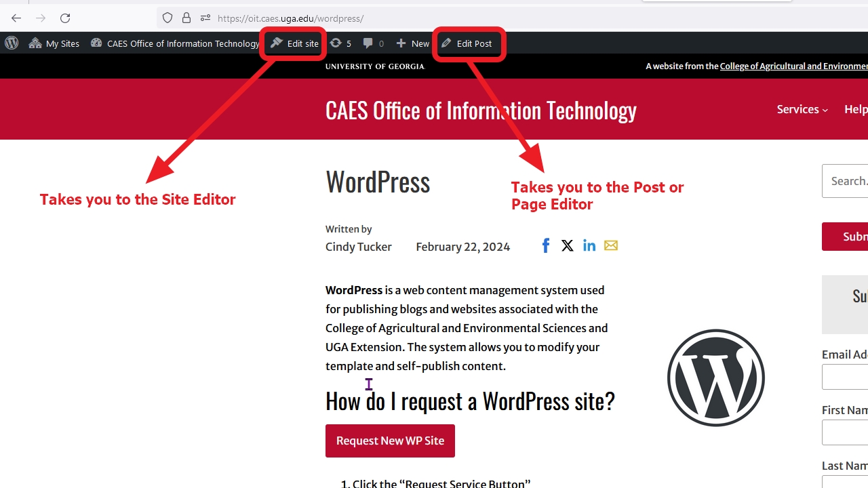Expand the Services navigation dropdown
The image size is (868, 488).
pyautogui.click(x=802, y=109)
